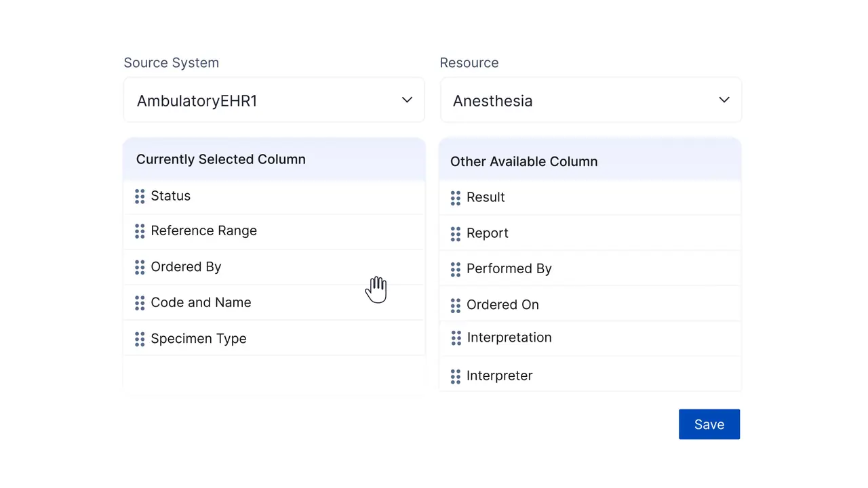
Task: Click the drag handle beside Interpreter
Action: click(x=456, y=376)
